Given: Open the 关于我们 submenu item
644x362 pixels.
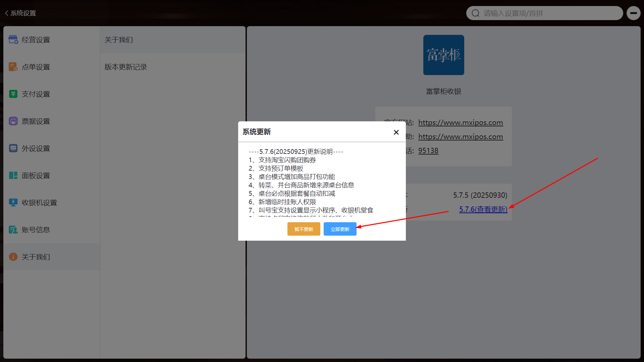Looking at the screenshot, I should [x=119, y=40].
